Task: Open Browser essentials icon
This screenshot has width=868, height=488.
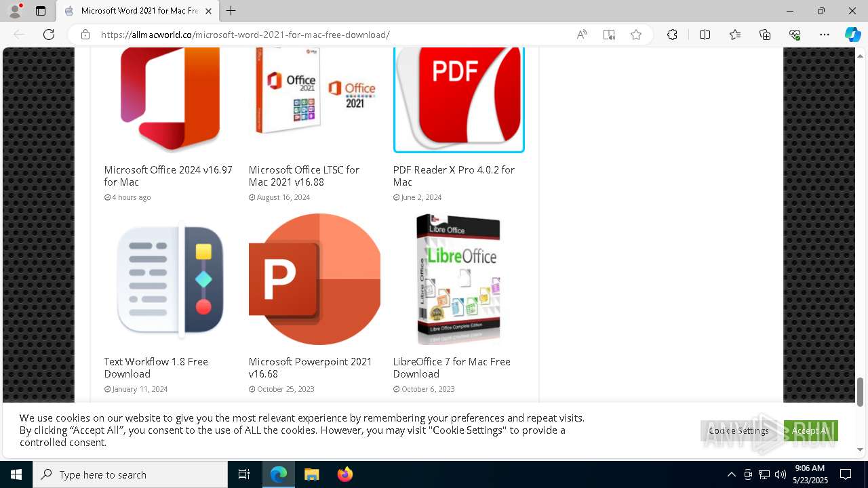Action: pos(795,35)
